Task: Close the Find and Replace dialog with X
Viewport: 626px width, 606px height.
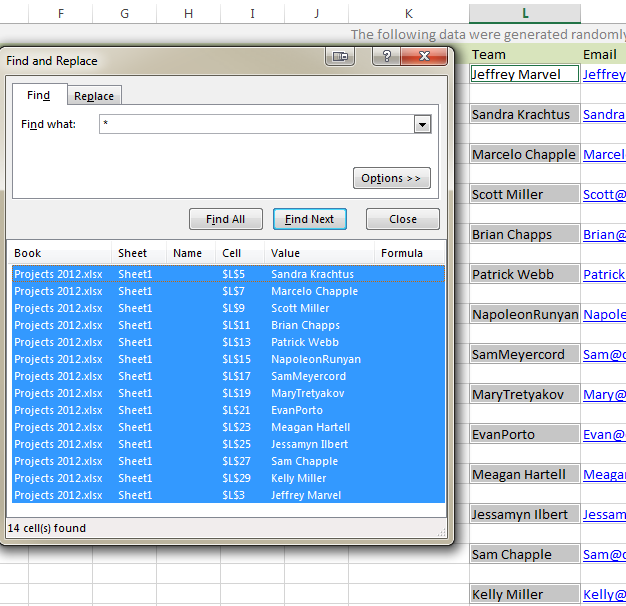Action: coord(425,57)
